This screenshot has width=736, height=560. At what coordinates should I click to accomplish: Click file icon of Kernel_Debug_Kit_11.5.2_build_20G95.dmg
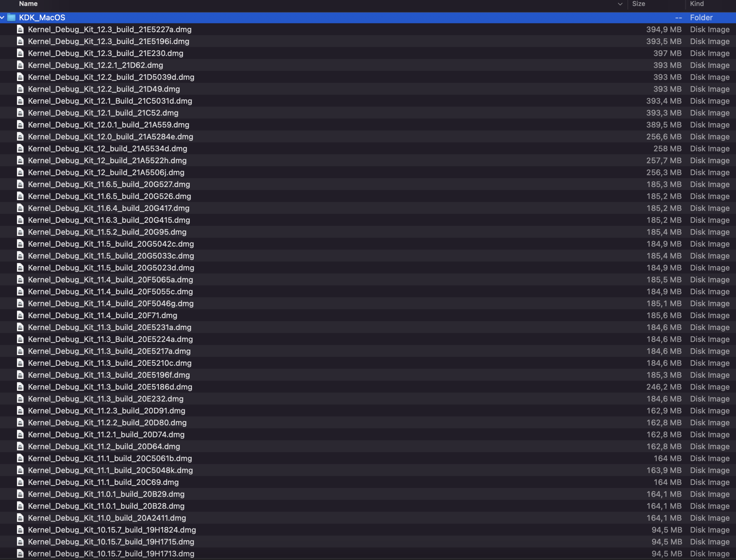(20, 232)
